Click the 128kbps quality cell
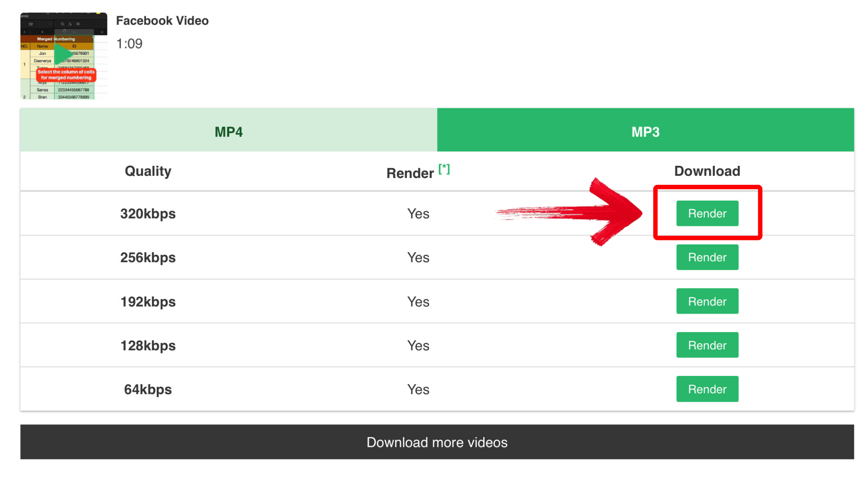 [148, 346]
